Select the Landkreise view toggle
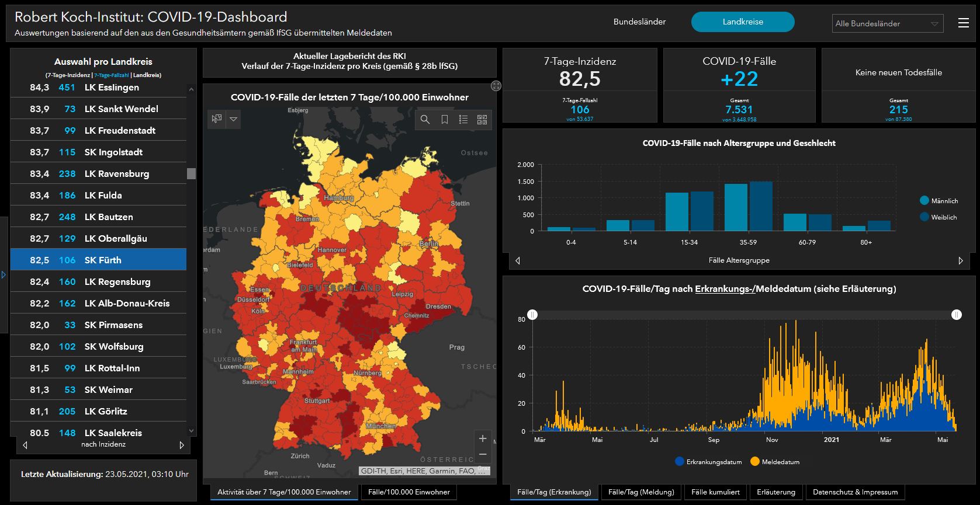Image resolution: width=980 pixels, height=505 pixels. point(743,22)
